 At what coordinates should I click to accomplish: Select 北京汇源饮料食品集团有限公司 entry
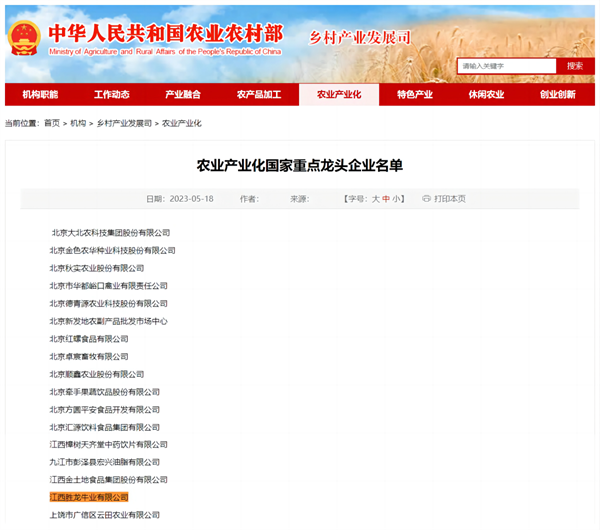[x=104, y=427]
